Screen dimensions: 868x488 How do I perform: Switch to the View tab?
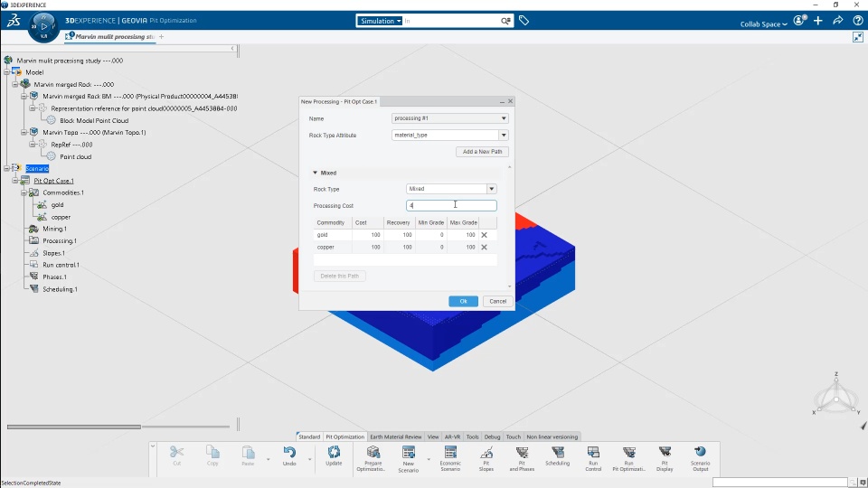(433, 436)
